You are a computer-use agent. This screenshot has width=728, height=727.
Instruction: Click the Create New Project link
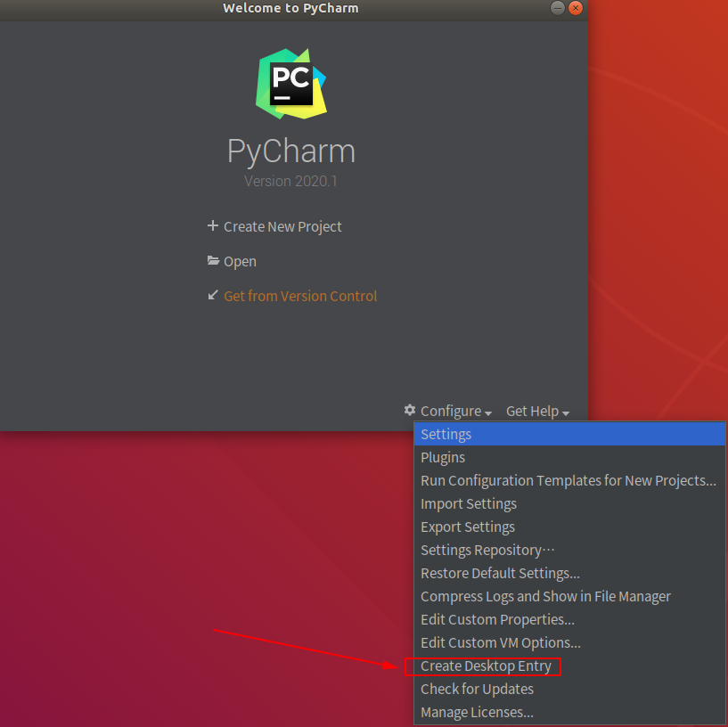pyautogui.click(x=282, y=226)
